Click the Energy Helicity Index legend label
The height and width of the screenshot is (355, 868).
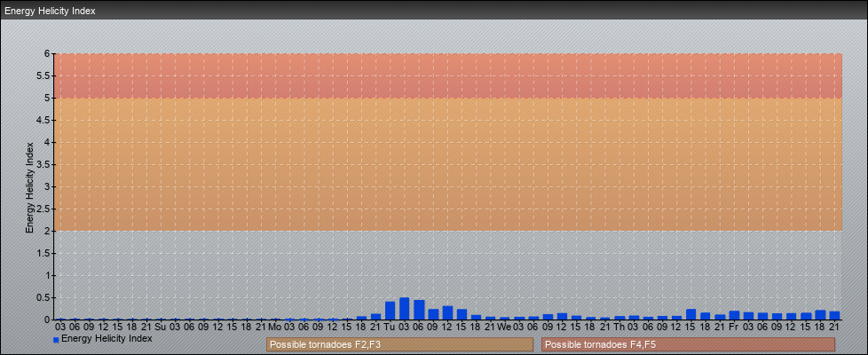(107, 338)
